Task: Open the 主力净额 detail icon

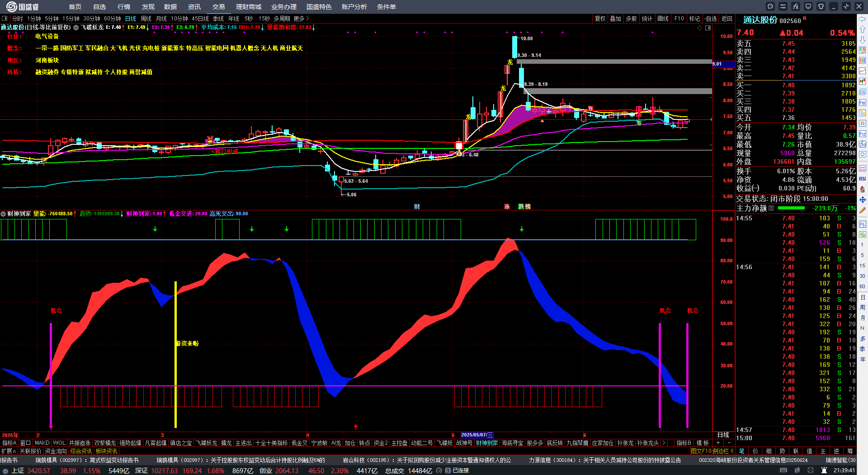Action: pyautogui.click(x=771, y=208)
